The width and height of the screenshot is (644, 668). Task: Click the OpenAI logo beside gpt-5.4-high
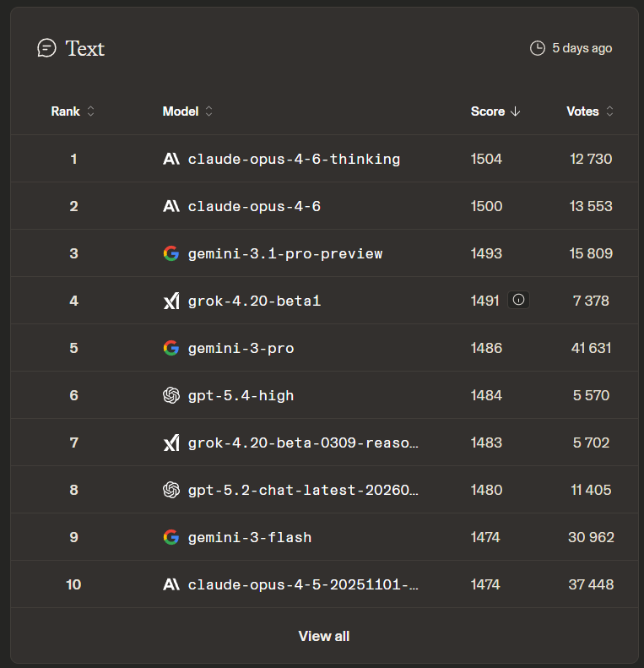click(x=171, y=395)
